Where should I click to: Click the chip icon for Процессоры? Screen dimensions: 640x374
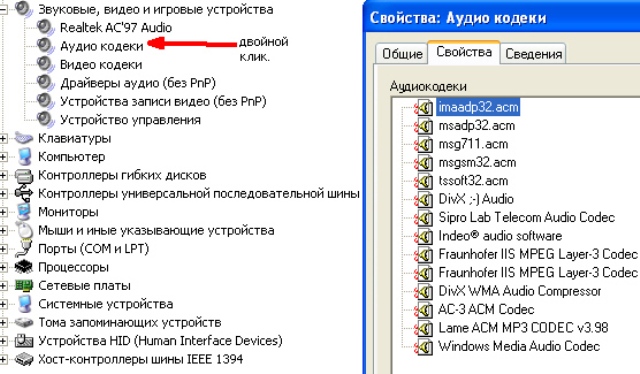(x=24, y=267)
